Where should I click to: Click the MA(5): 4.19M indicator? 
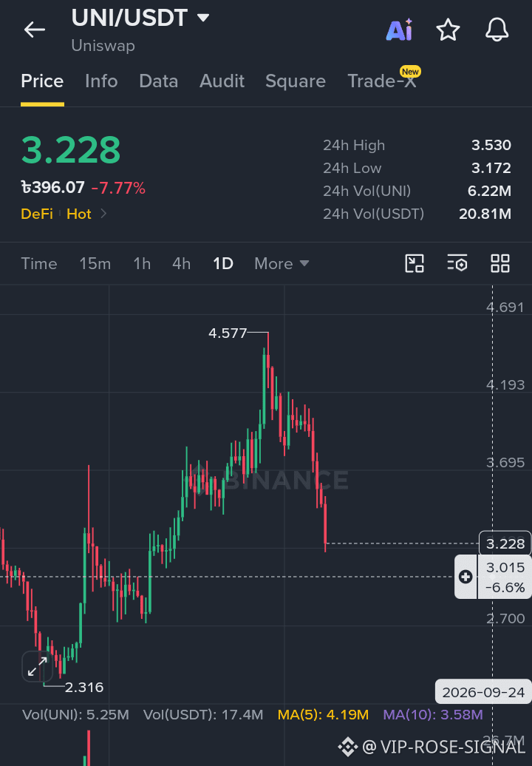pyautogui.click(x=323, y=715)
